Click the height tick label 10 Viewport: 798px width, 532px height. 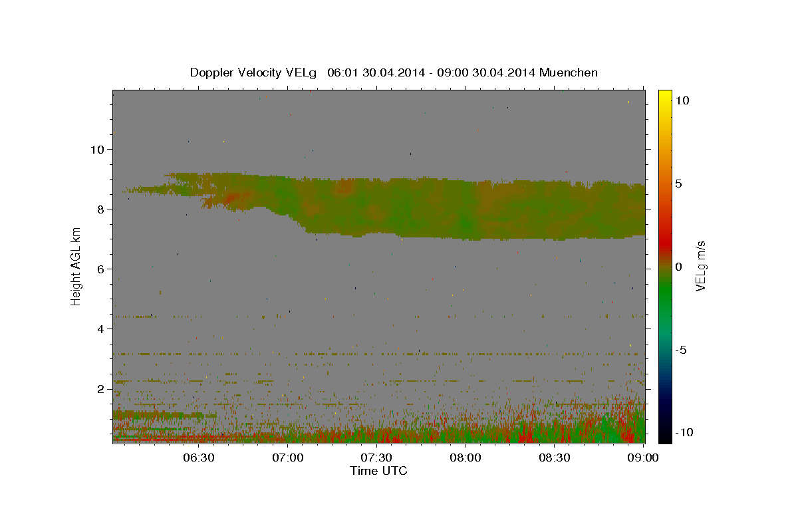tap(97, 149)
